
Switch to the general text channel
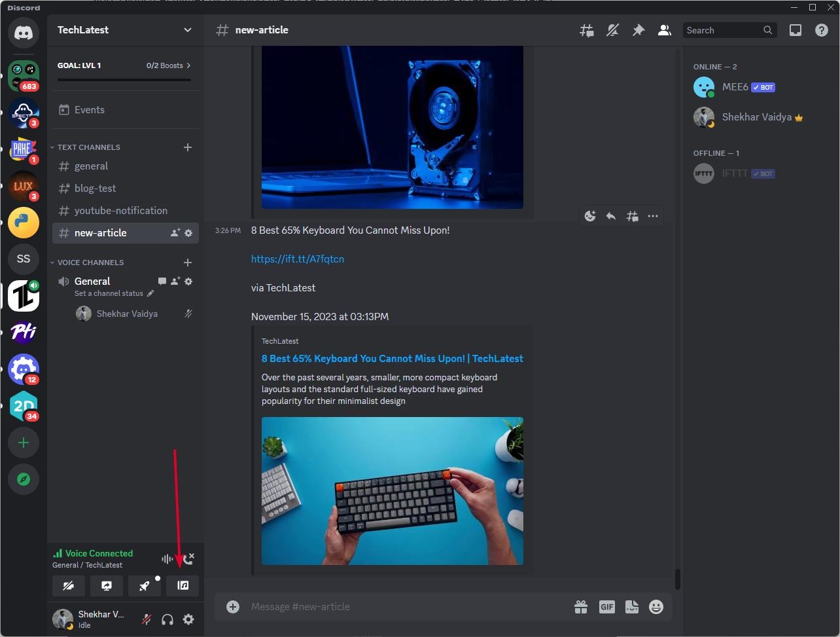point(125,166)
